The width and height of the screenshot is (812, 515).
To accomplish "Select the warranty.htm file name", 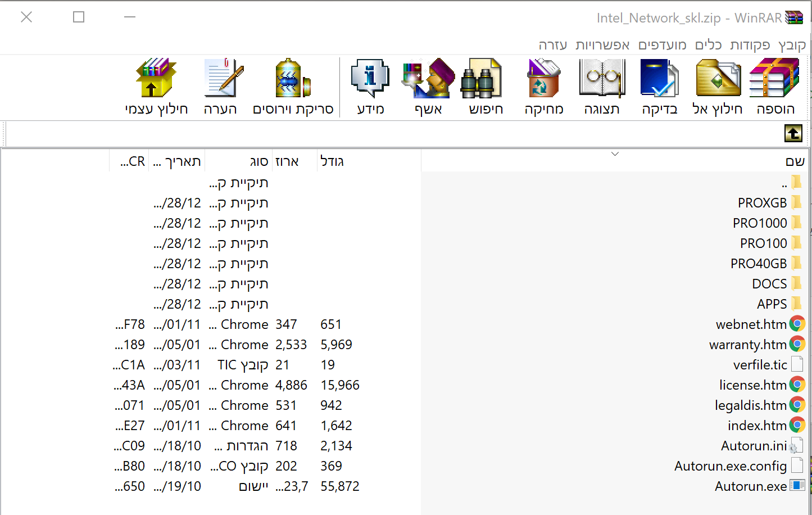I will (748, 345).
